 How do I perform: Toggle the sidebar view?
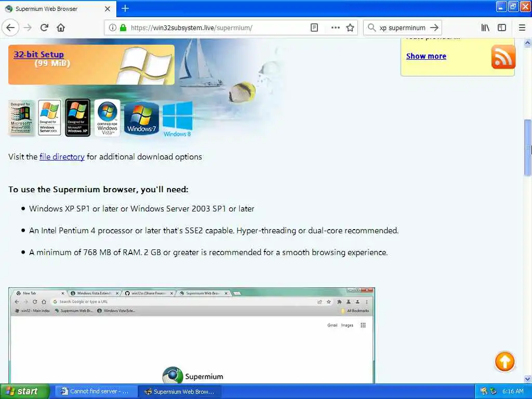tap(502, 28)
